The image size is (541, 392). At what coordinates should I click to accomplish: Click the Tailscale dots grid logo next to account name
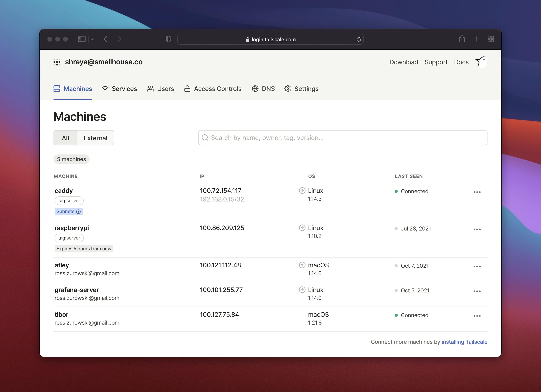point(57,62)
